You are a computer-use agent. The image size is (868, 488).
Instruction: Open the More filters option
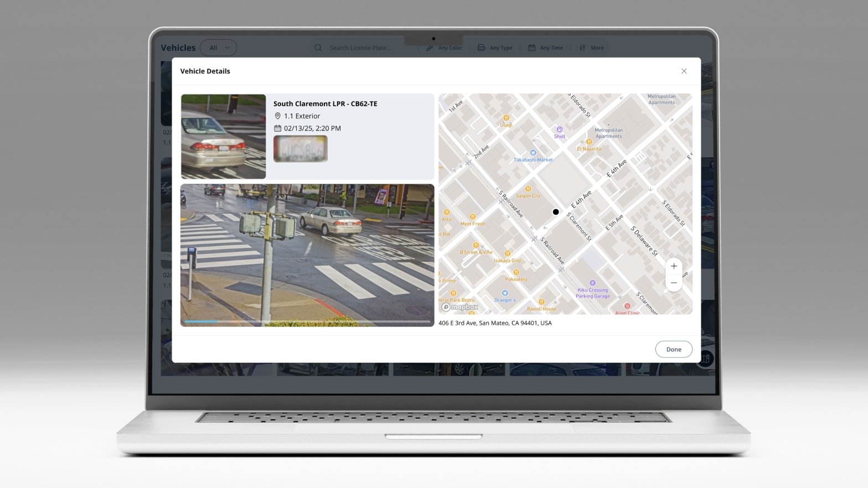(x=591, y=48)
